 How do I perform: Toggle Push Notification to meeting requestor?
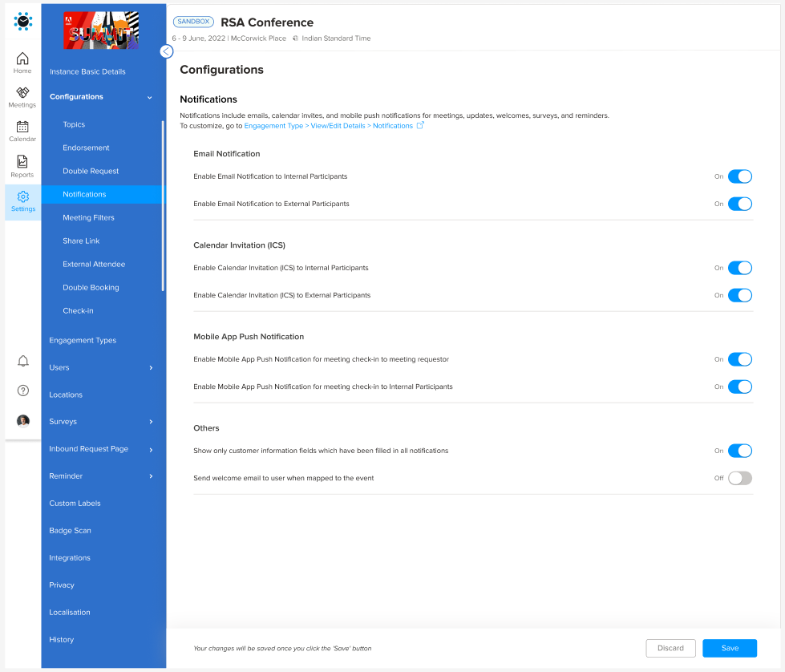740,359
